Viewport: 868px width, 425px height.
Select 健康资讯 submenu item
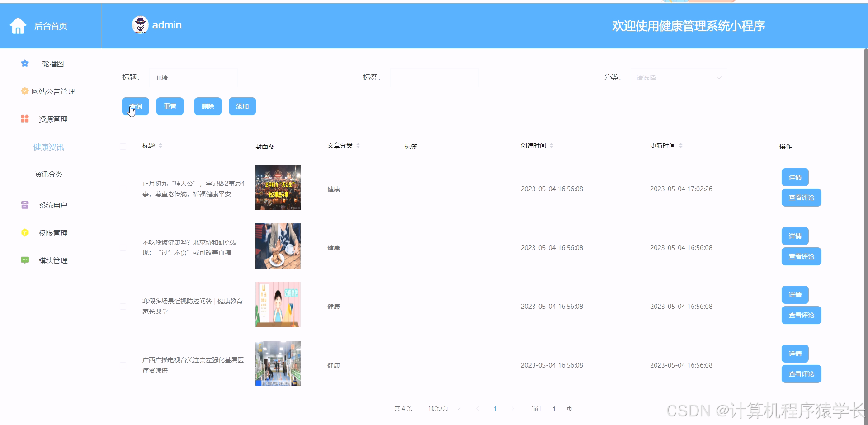(49, 147)
